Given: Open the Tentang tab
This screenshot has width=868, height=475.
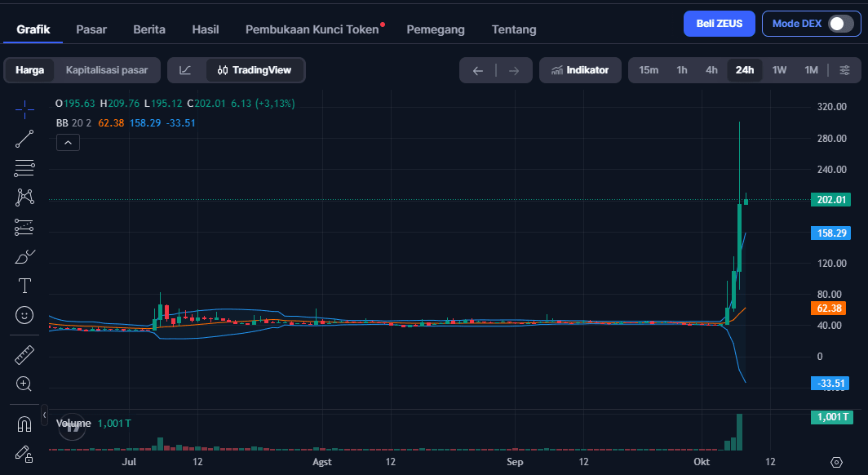Looking at the screenshot, I should point(514,29).
